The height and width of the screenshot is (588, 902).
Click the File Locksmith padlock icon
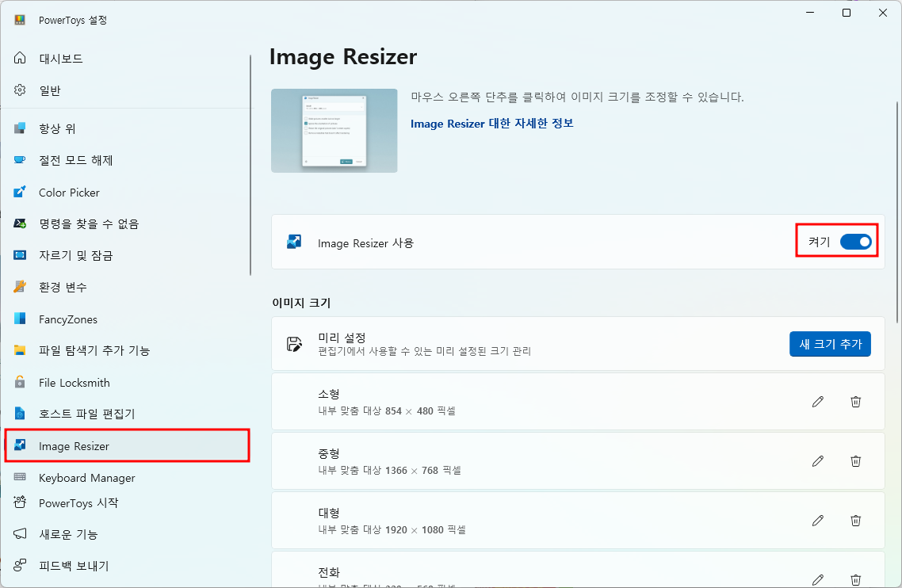pyautogui.click(x=20, y=382)
